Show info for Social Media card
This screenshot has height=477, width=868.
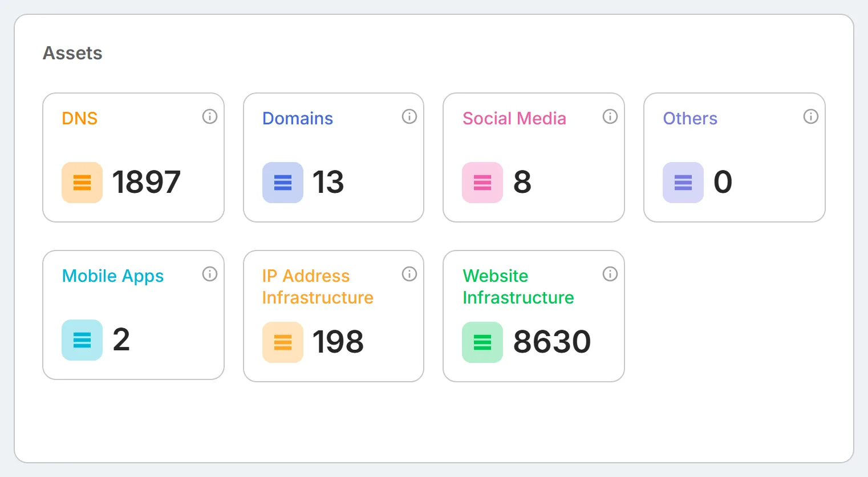610,116
